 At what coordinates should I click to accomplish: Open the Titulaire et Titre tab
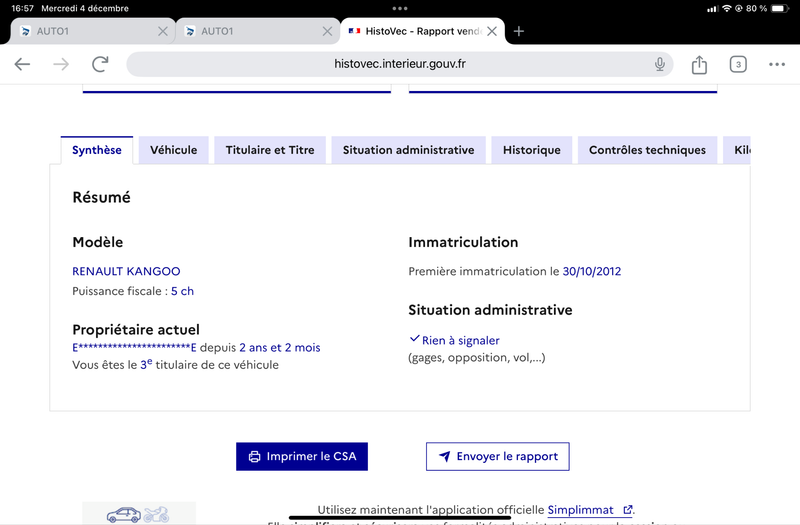point(270,150)
